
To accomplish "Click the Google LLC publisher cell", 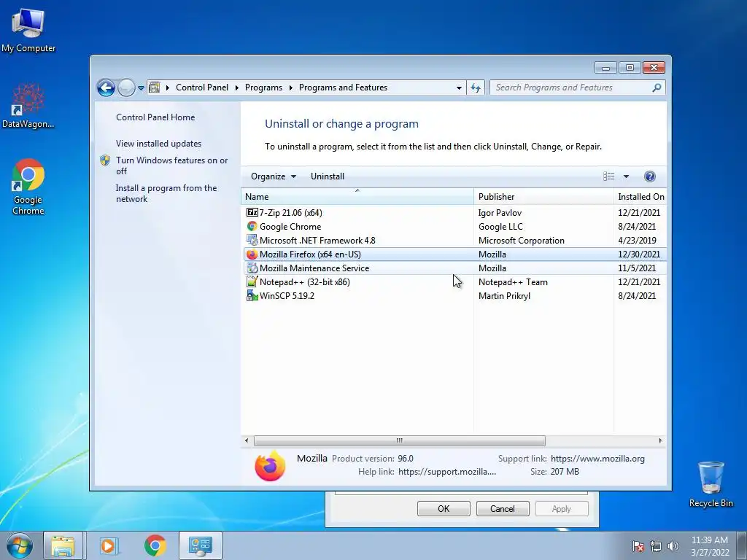I will point(500,226).
